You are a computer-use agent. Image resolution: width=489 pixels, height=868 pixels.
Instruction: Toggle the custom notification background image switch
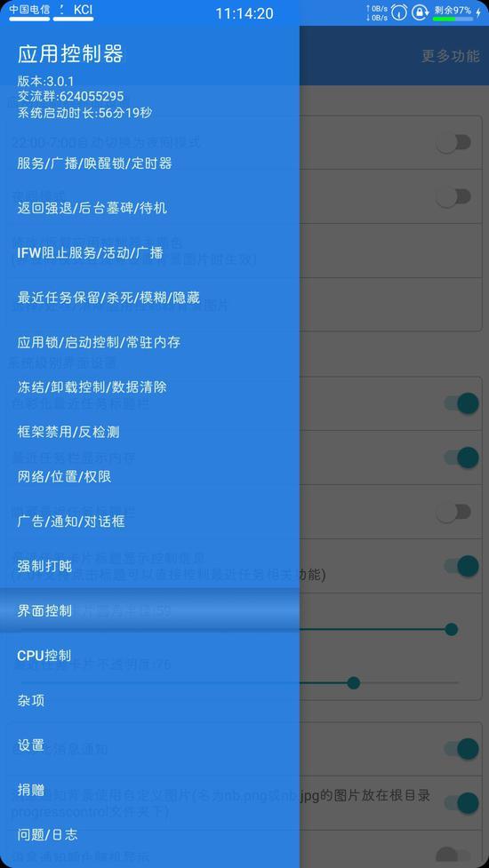461,802
